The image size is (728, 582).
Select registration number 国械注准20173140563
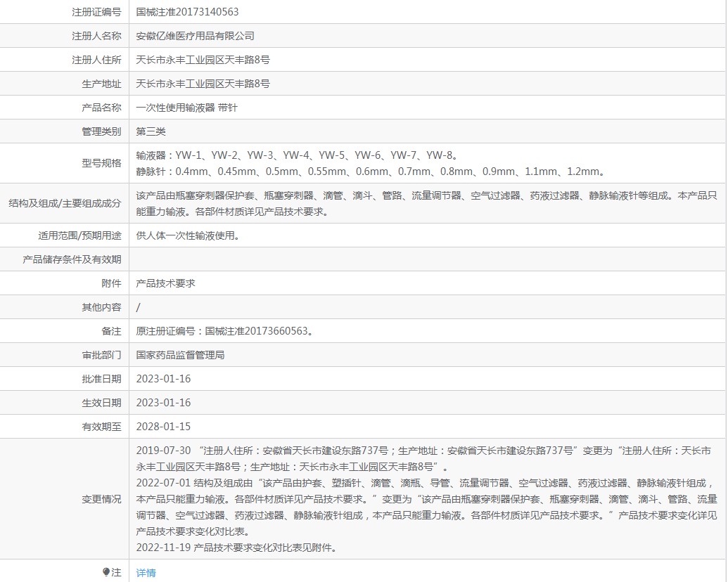pos(187,12)
